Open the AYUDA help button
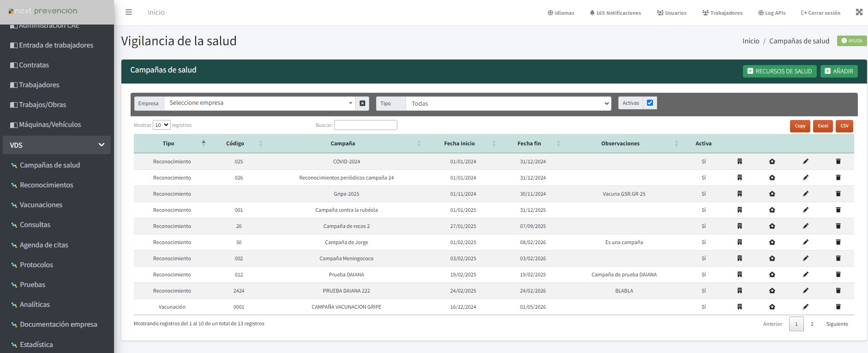 pyautogui.click(x=852, y=41)
